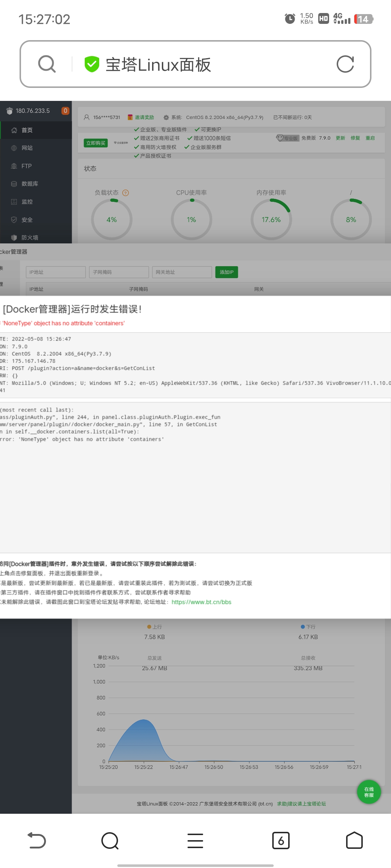Click the database icon beside 数据库
Image resolution: width=391 pixels, height=868 pixels.
coord(14,184)
